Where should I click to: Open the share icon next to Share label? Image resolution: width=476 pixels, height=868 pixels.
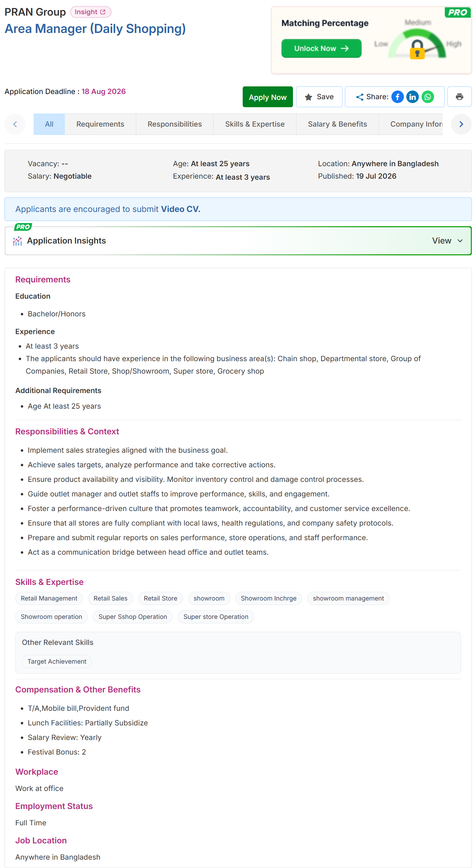360,97
